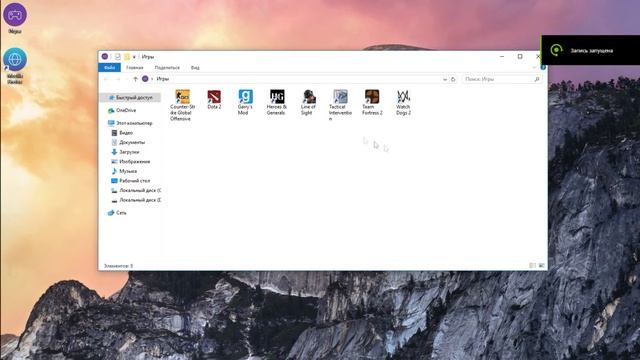The image size is (640, 360).
Task: Click the purple folder icon in address bar
Action: (x=145, y=79)
